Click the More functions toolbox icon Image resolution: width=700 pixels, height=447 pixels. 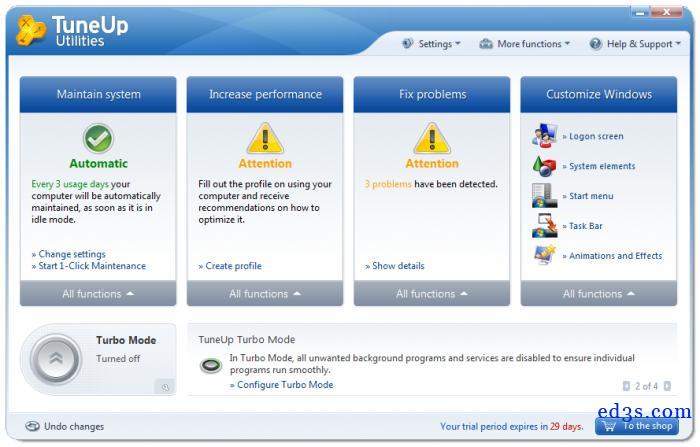tap(485, 44)
